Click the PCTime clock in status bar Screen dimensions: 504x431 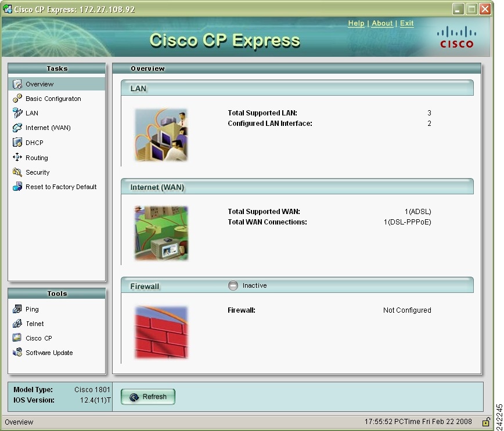[x=418, y=421]
